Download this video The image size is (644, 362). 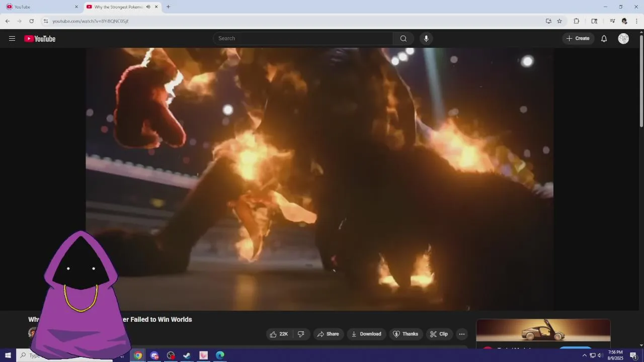[366, 334]
